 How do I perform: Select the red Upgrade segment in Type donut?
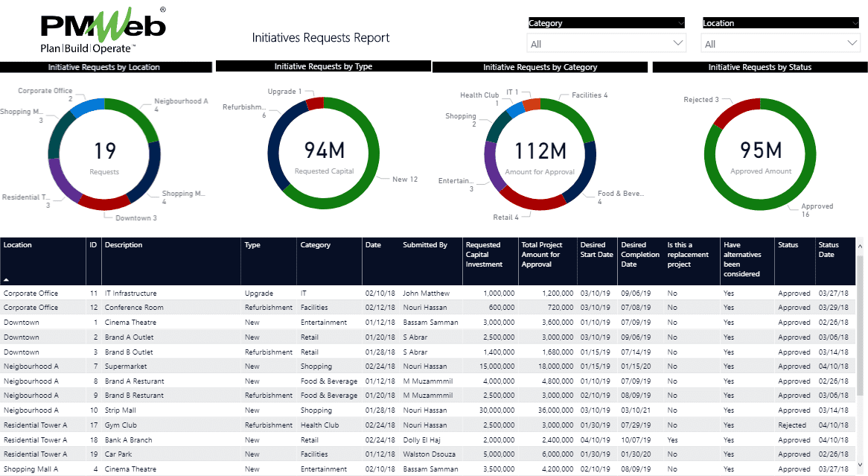coord(315,104)
